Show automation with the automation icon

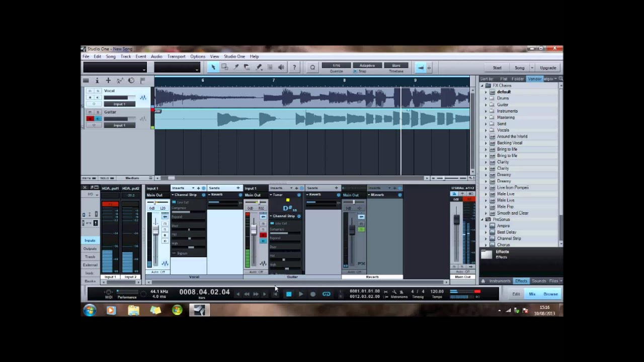pyautogui.click(x=120, y=80)
